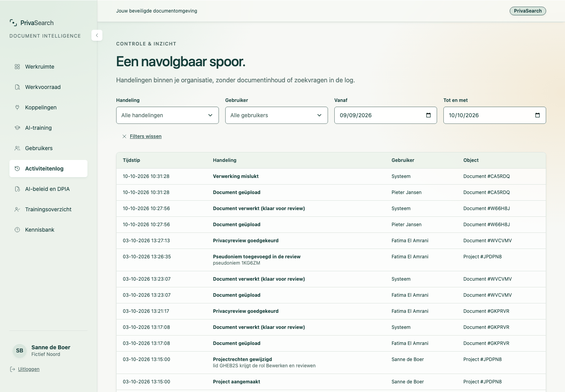Click Sanne de Boer name in sidebar footer
Screen dimensions: 565x392
(51, 347)
